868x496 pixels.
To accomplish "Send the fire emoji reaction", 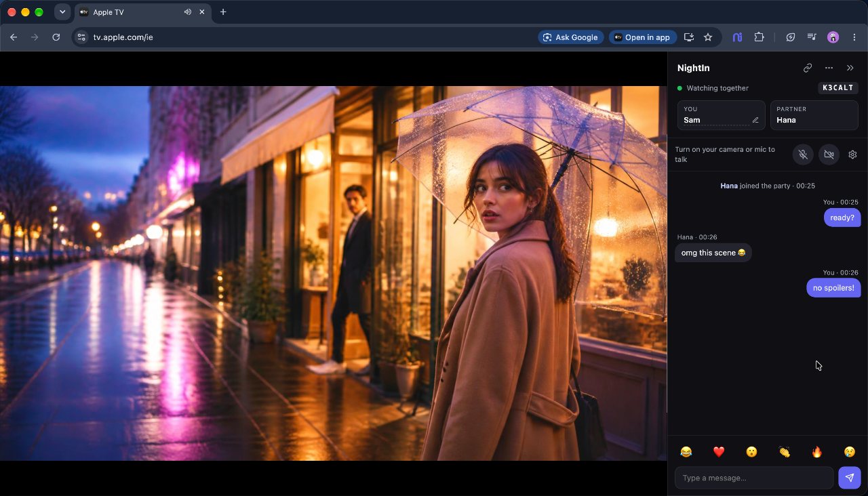I will pyautogui.click(x=817, y=452).
